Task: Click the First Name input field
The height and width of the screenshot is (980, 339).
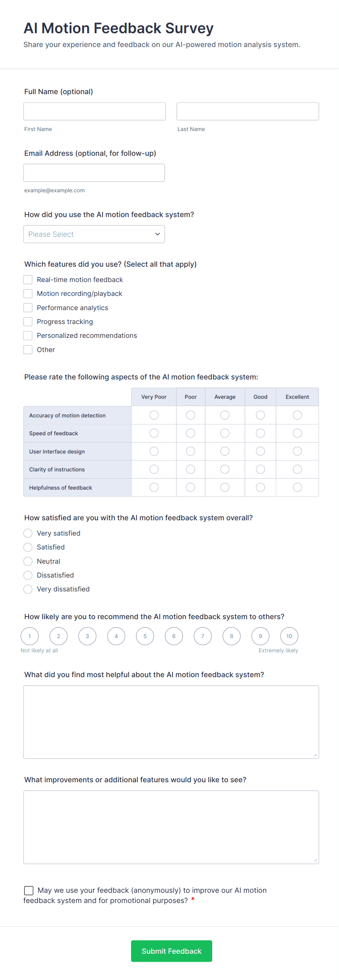Action: click(94, 111)
